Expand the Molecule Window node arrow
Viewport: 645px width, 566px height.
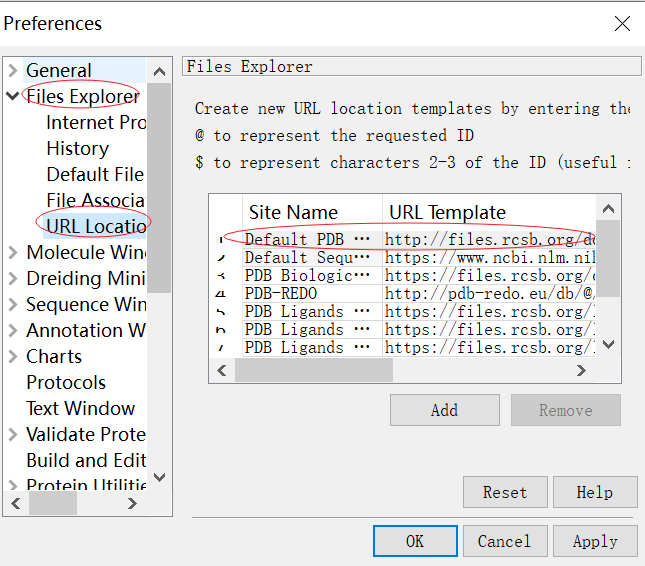[13, 252]
